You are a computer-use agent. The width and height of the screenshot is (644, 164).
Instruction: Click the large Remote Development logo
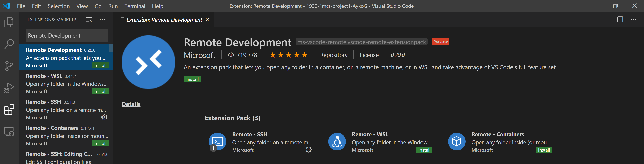(148, 62)
